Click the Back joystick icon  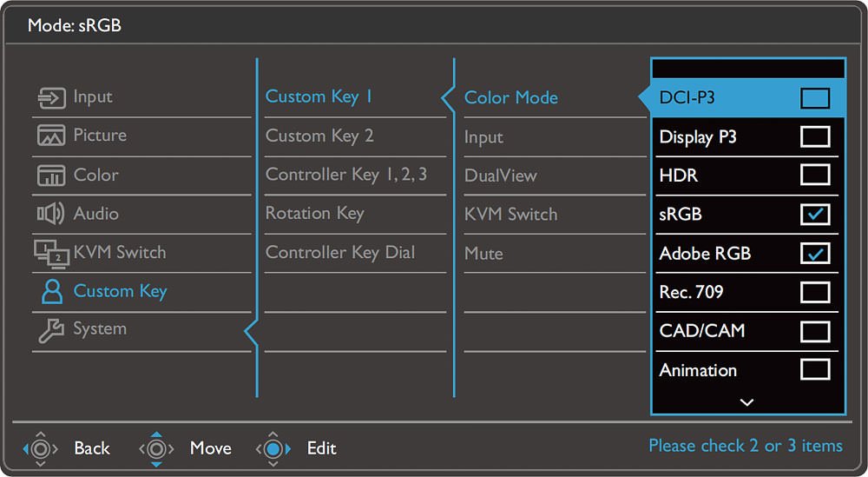click(x=40, y=448)
